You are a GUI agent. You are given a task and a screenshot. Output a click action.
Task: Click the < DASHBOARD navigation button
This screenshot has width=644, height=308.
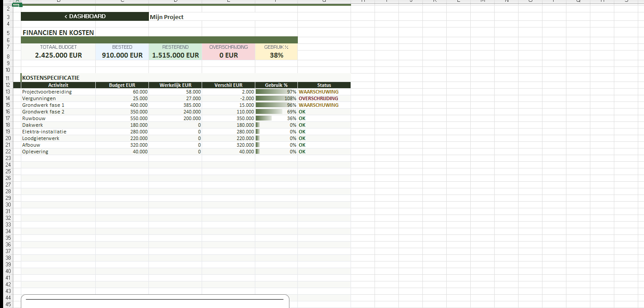click(x=85, y=16)
